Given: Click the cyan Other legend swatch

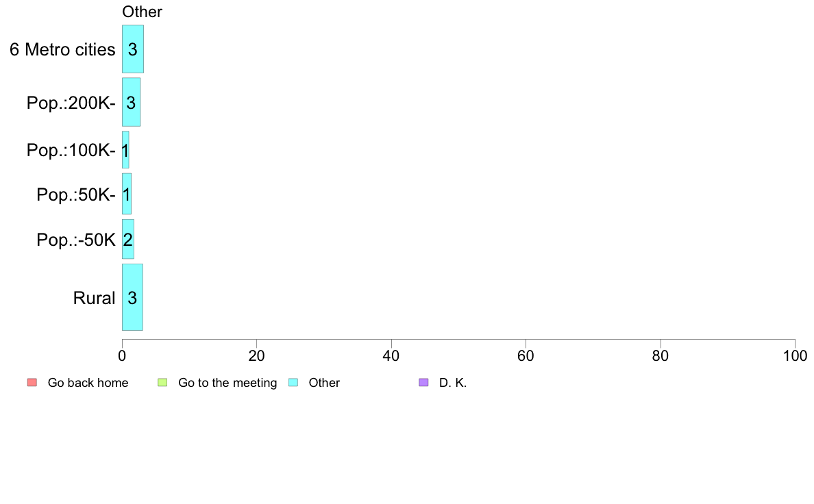Looking at the screenshot, I should pyautogui.click(x=293, y=383).
